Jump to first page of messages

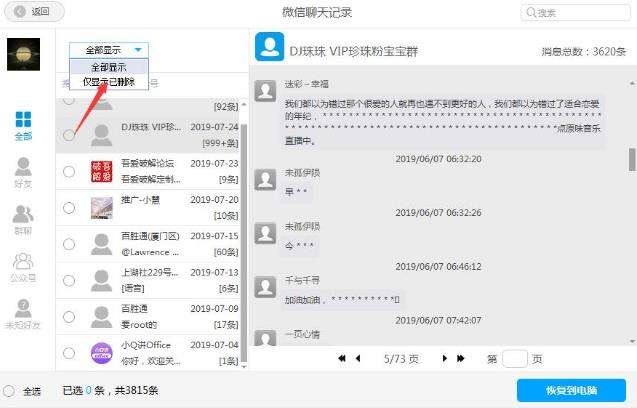tap(342, 358)
